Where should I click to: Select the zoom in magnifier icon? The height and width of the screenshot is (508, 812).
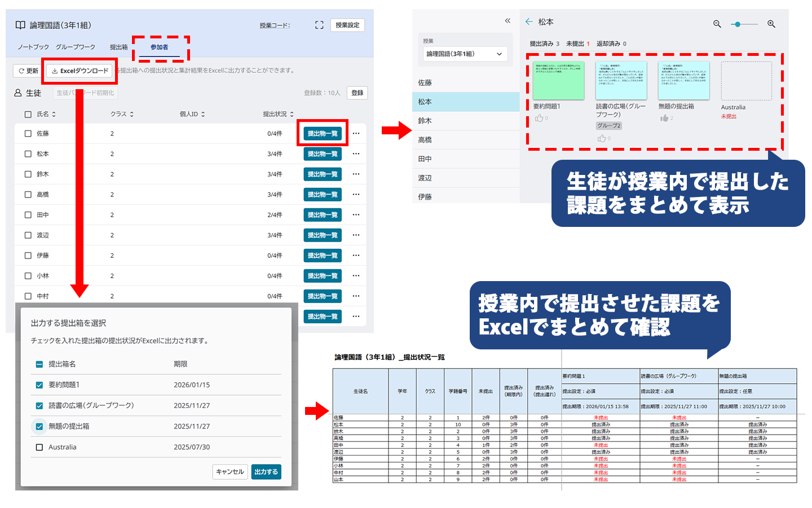[x=771, y=24]
